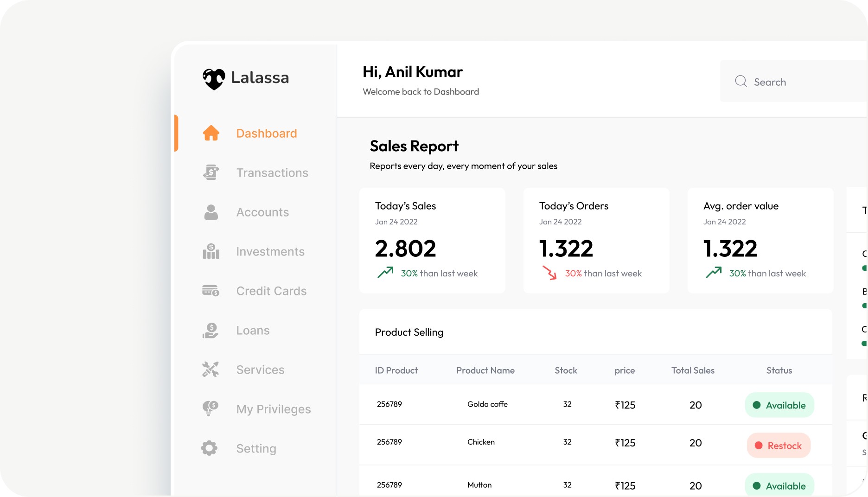Click the ID Product column header
Image resolution: width=868 pixels, height=497 pixels.
click(x=396, y=370)
